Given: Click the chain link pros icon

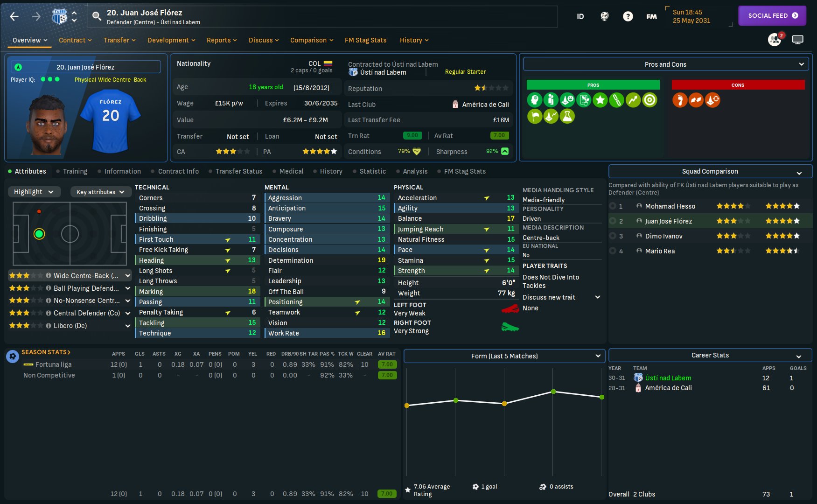Looking at the screenshot, I should 617,100.
